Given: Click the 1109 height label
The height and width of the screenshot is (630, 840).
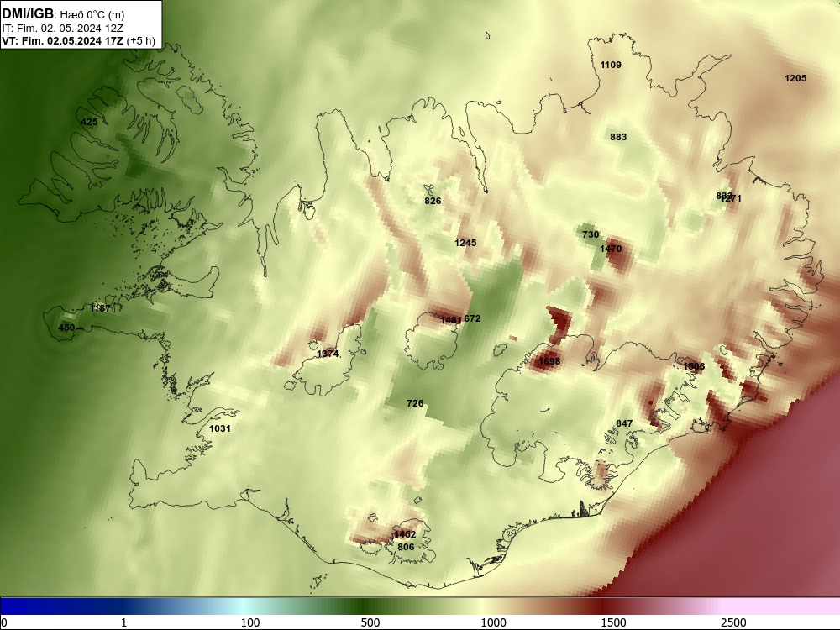Looking at the screenshot, I should 611,65.
